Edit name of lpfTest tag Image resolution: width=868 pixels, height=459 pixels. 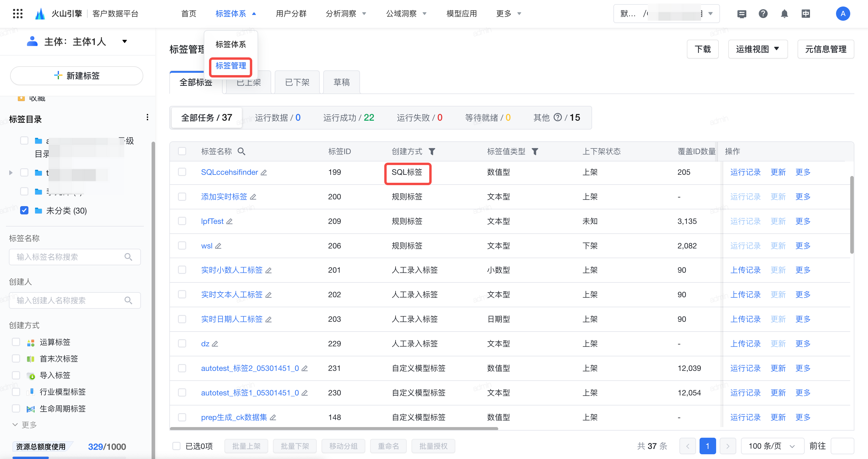click(x=229, y=222)
